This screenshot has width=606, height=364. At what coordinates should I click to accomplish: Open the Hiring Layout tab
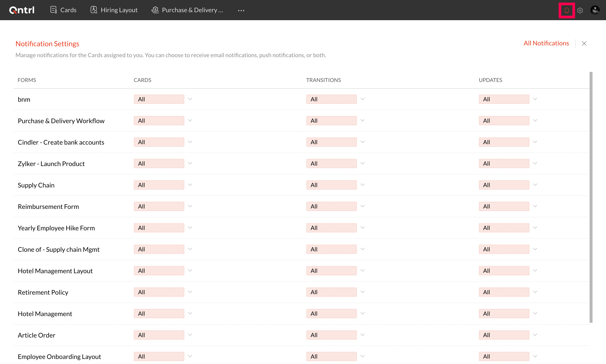[x=119, y=10]
